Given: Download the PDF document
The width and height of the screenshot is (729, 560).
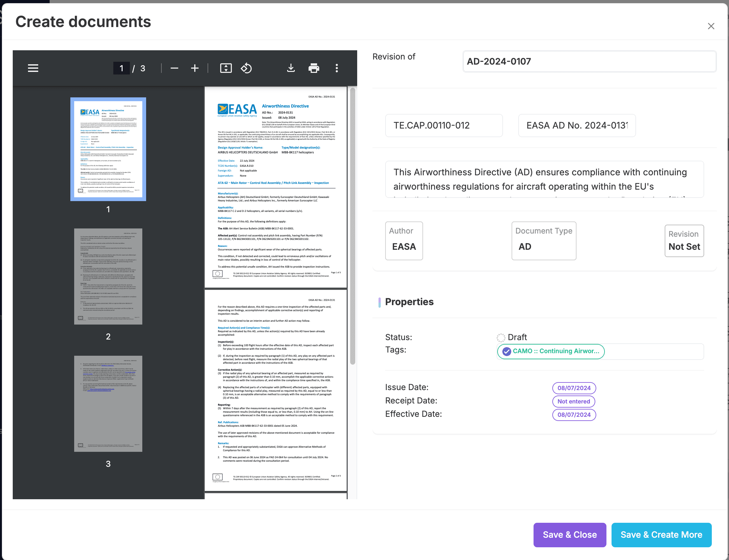Looking at the screenshot, I should pos(291,68).
